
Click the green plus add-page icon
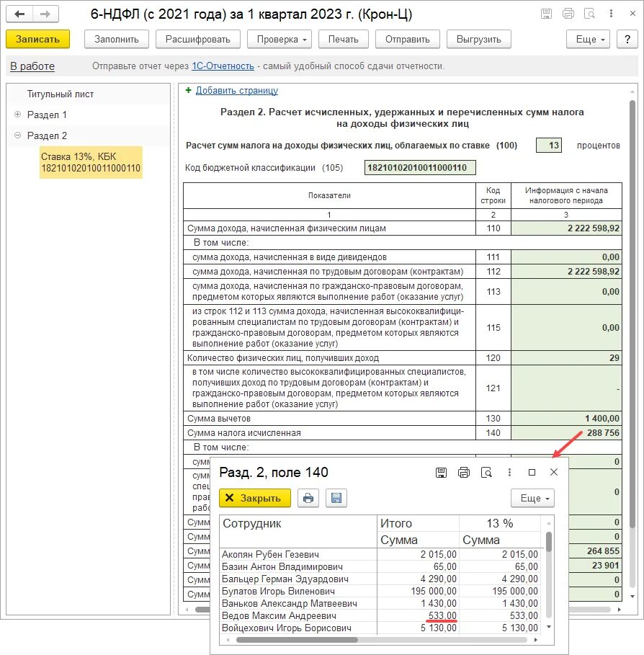tap(188, 90)
